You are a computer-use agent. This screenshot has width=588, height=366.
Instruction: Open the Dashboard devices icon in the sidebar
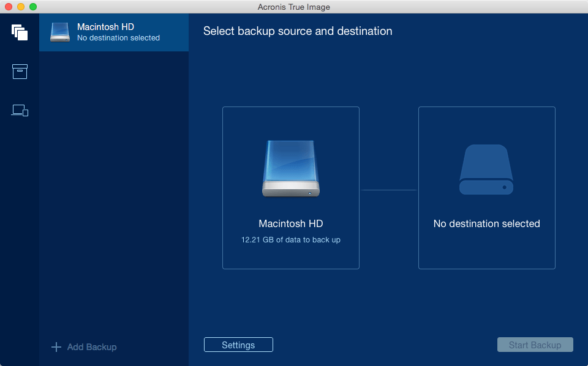[x=20, y=111]
